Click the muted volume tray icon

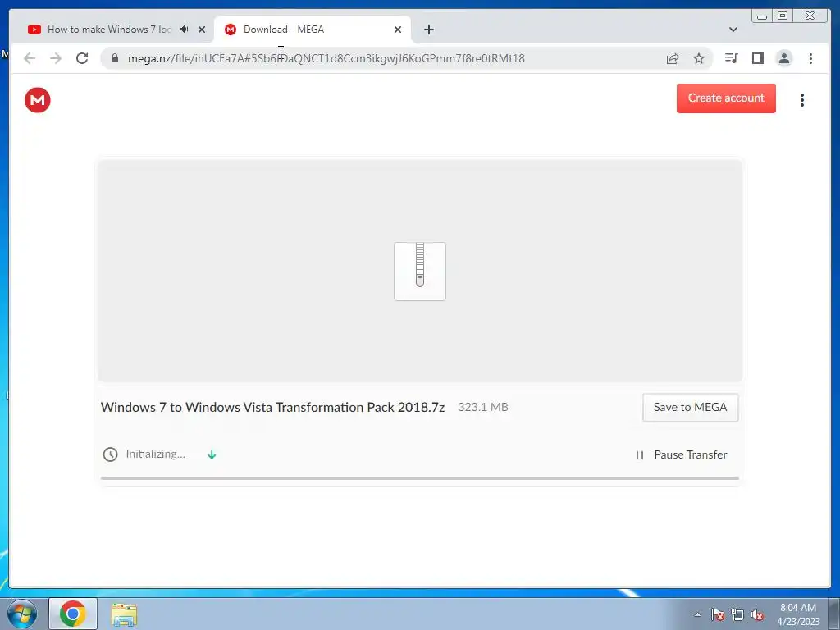tap(757, 614)
